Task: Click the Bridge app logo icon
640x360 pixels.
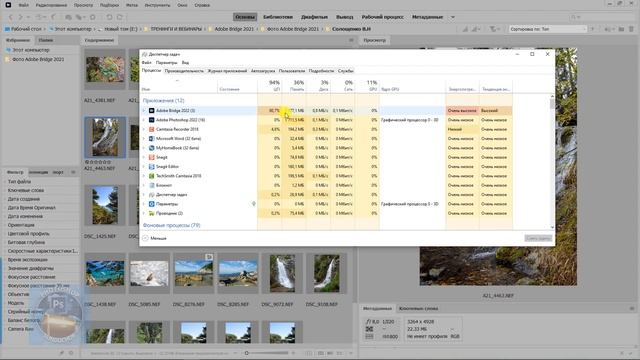Action: tap(8, 5)
